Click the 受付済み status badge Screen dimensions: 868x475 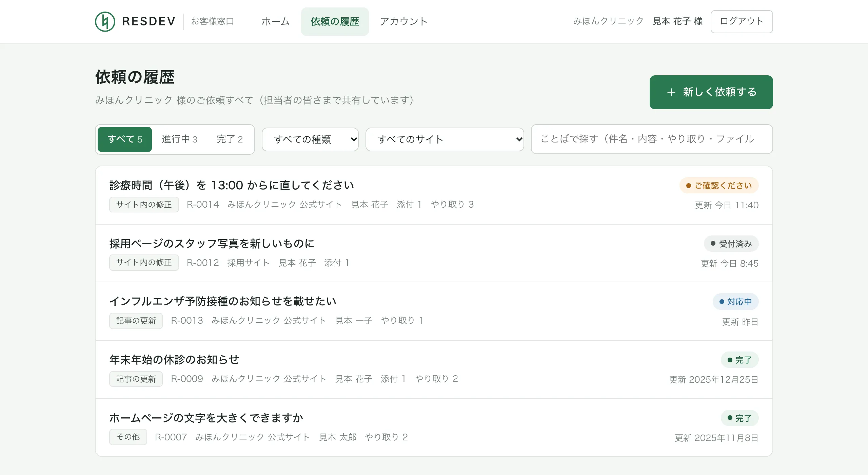[x=731, y=244]
